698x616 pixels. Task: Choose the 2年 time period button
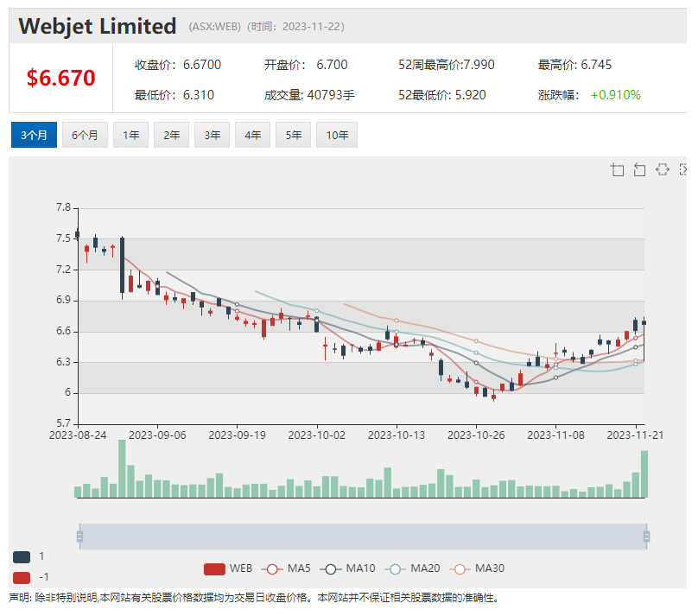171,135
